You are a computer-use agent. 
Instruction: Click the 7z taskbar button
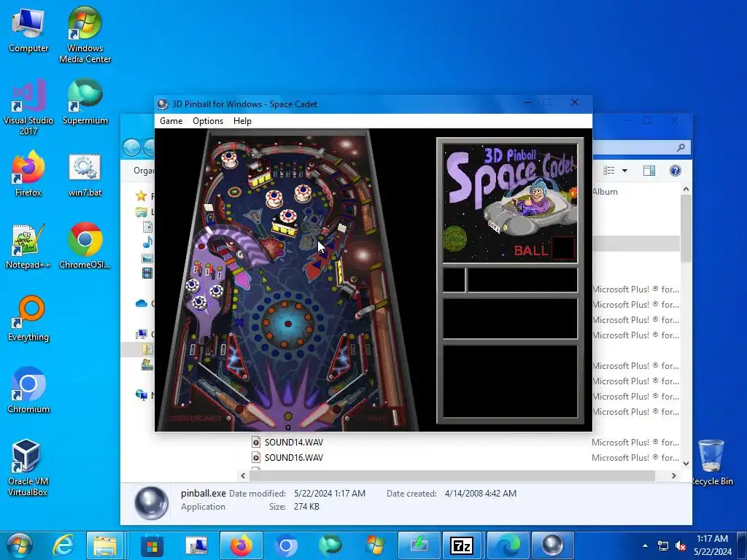pos(461,545)
